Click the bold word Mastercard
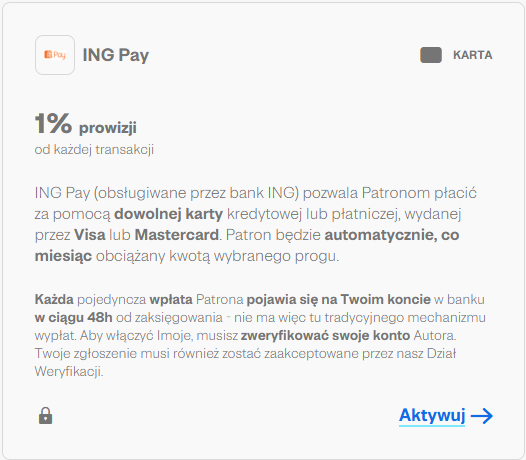This screenshot has height=460, width=526. 177,235
